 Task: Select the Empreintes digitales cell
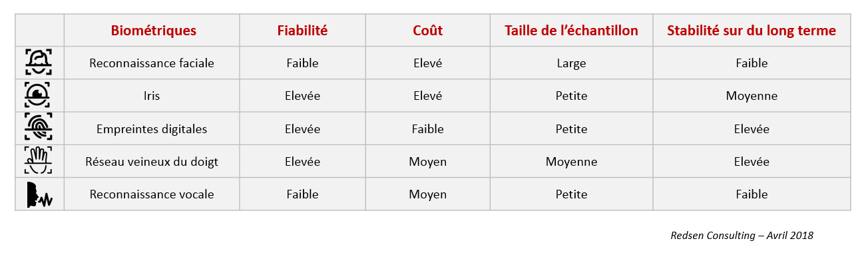152,128
